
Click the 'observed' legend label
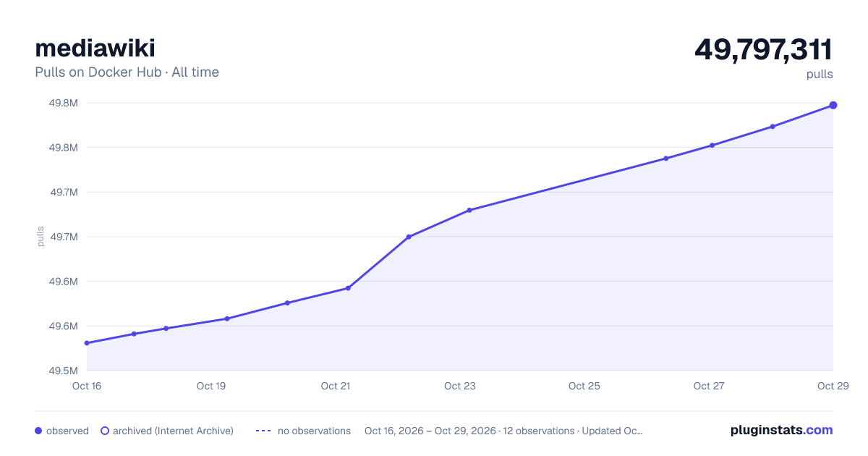tap(67, 431)
